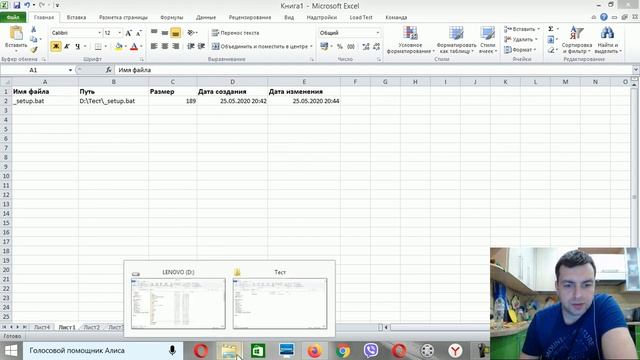Expand Format as Table (Форматировать как таблицу)
This screenshot has height=360, width=640.
click(456, 40)
